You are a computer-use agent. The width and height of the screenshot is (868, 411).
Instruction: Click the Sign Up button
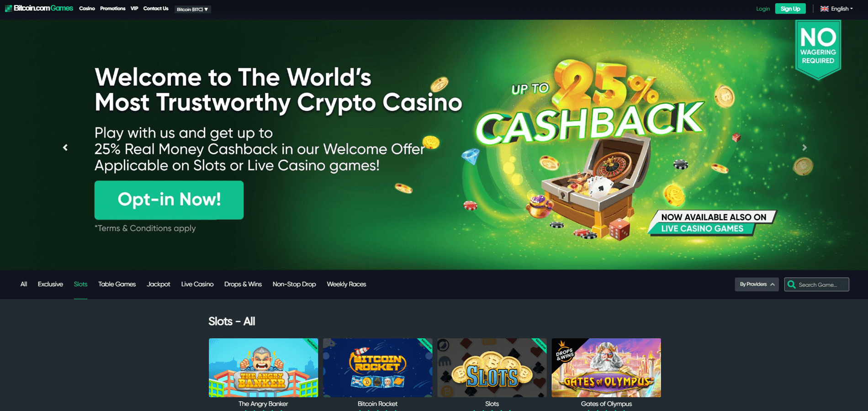pyautogui.click(x=790, y=9)
